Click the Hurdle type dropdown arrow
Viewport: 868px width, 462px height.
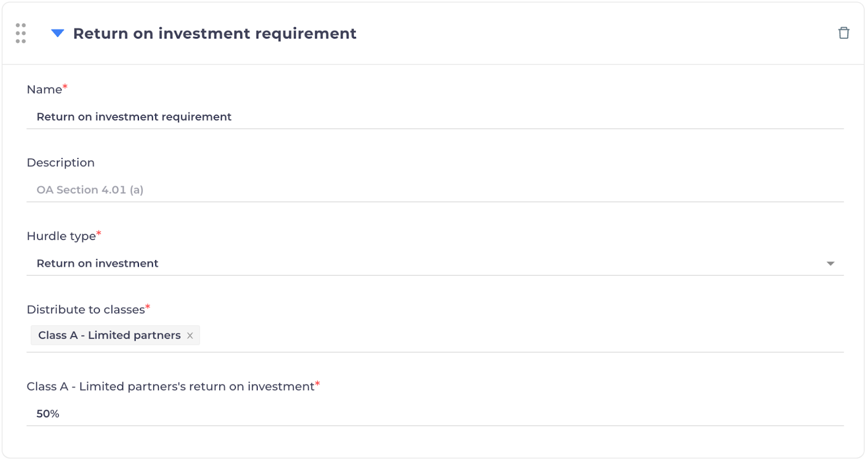830,264
